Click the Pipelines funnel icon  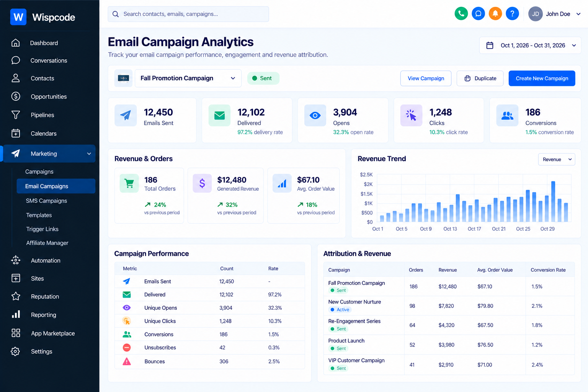(16, 115)
